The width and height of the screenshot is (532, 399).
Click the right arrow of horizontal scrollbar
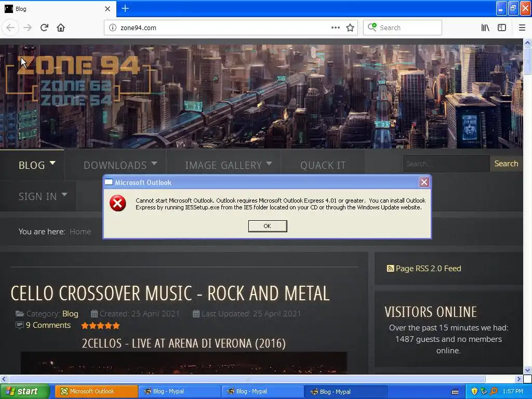518,379
